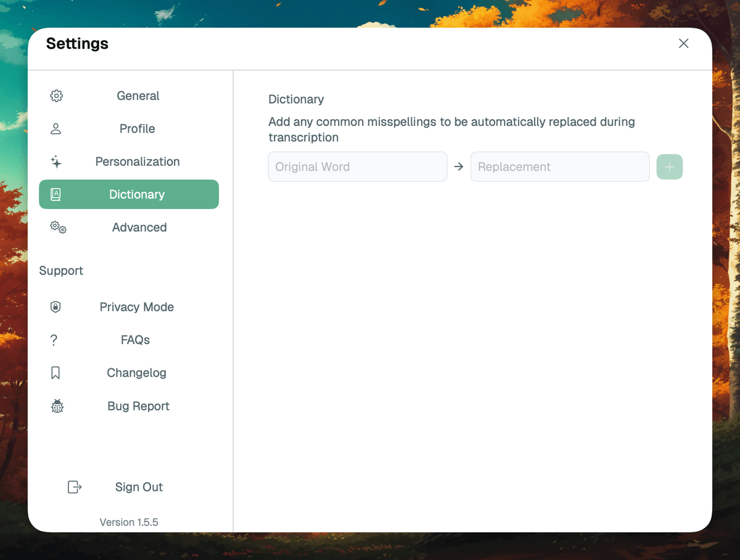Click the Dictionary book icon
The height and width of the screenshot is (560, 740).
click(x=55, y=194)
